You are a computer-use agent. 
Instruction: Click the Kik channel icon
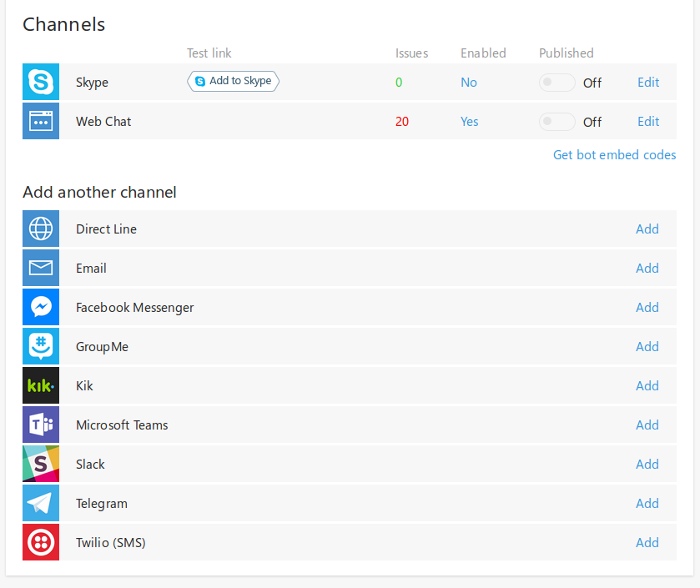click(x=40, y=385)
